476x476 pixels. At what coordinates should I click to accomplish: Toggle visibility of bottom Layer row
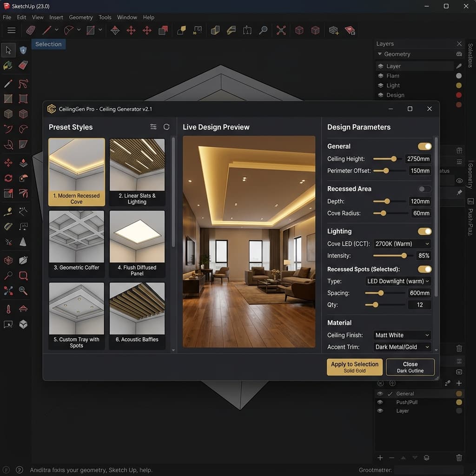(x=380, y=410)
